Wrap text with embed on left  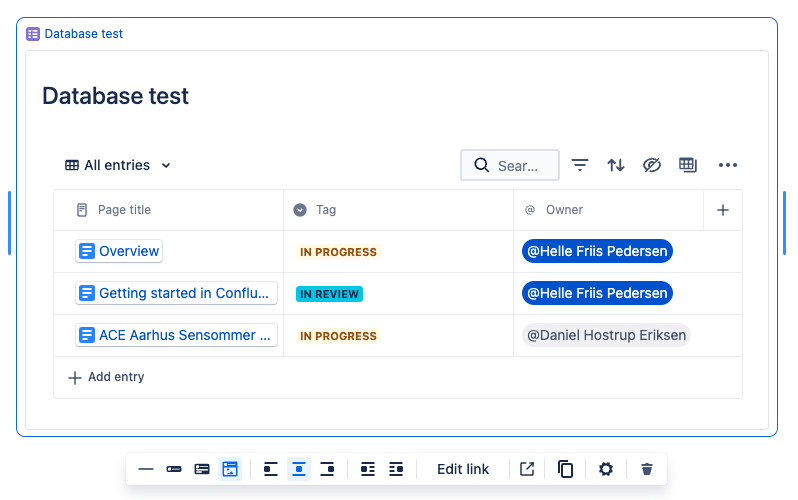tap(367, 469)
